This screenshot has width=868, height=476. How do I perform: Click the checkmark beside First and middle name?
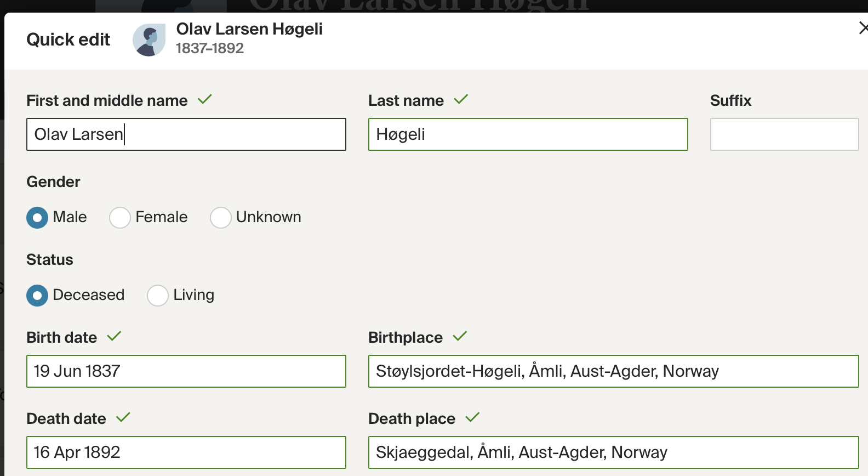click(205, 99)
